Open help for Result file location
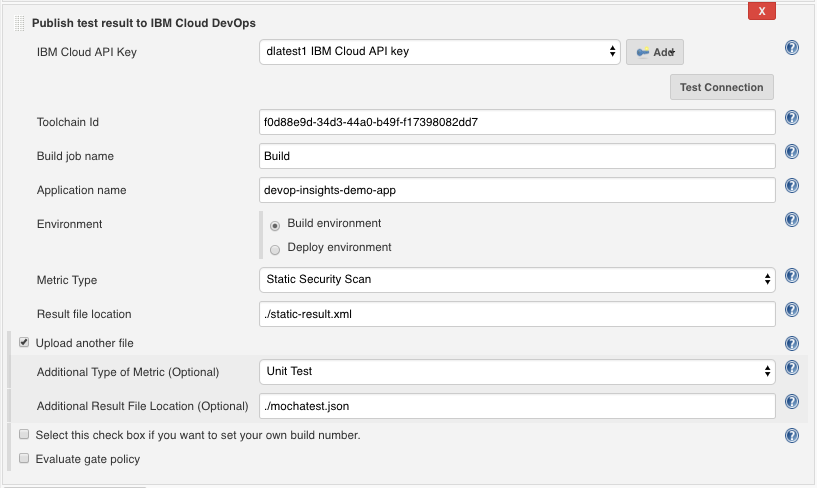 point(791,310)
